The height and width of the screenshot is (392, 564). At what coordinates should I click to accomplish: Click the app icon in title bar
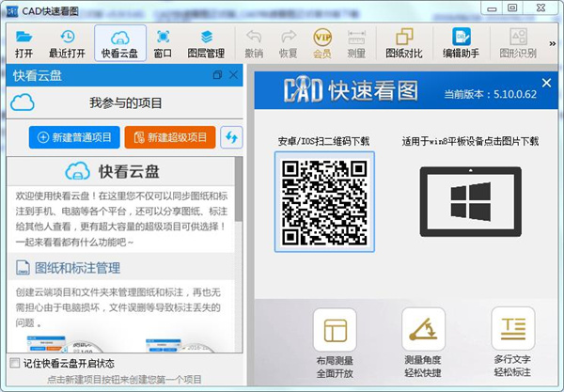12,11
